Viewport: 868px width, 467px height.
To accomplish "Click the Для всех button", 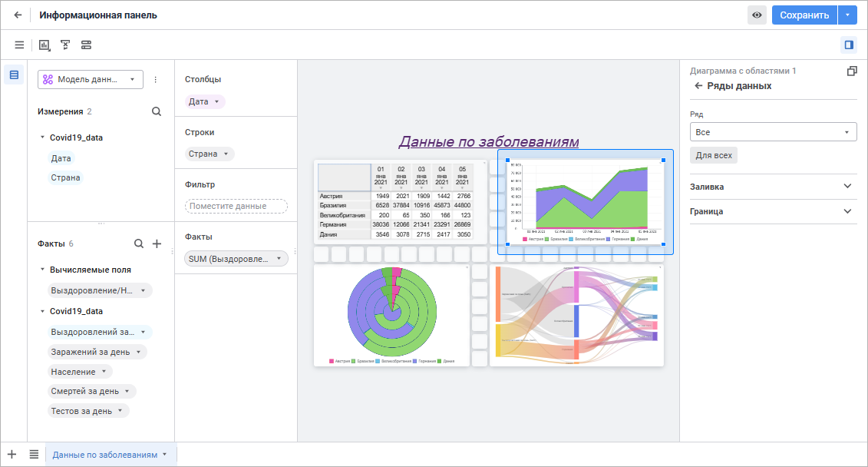I will 714,155.
